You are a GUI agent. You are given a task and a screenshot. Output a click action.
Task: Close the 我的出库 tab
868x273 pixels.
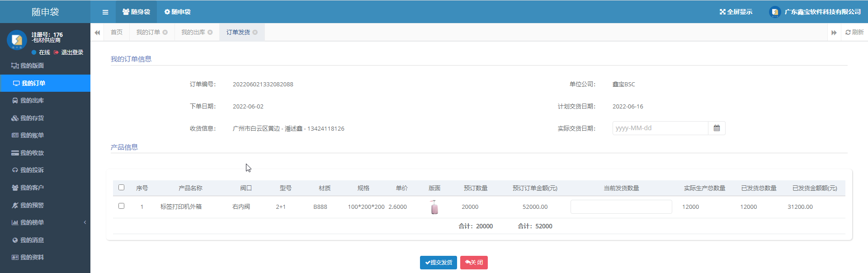[210, 33]
